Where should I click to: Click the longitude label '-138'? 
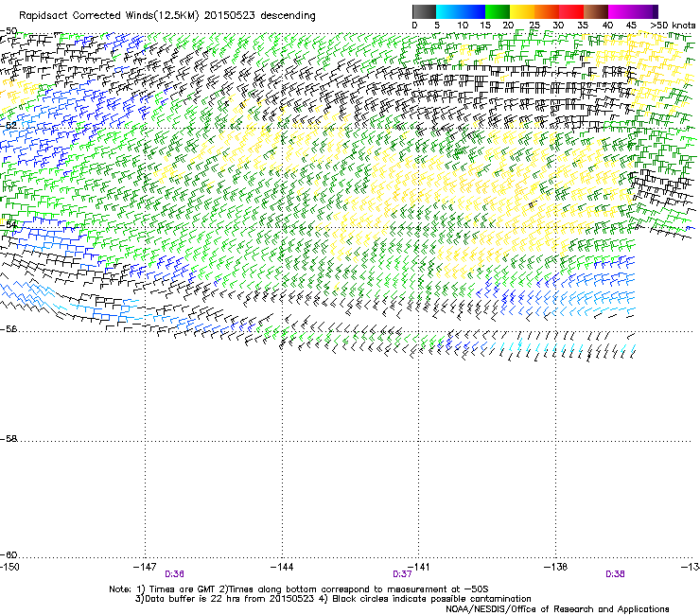coord(555,567)
